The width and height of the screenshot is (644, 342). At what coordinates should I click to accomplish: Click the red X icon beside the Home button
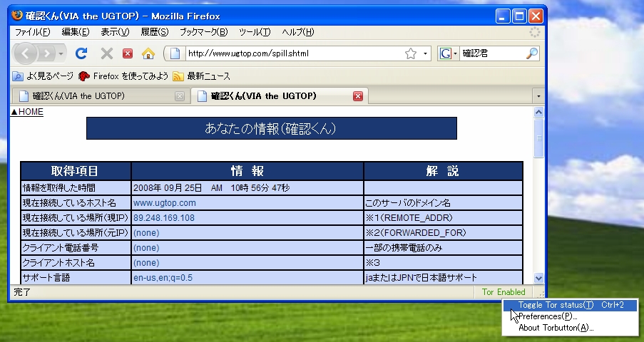point(128,53)
